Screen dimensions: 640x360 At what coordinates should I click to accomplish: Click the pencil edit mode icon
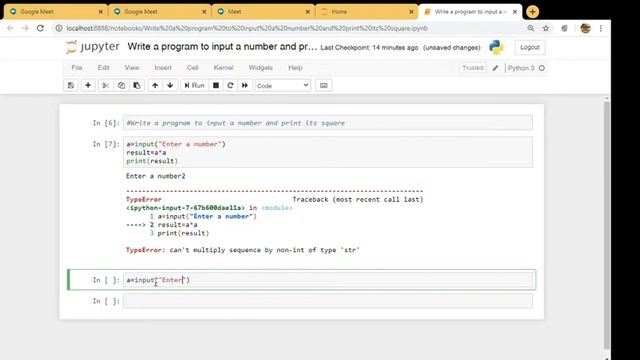495,68
